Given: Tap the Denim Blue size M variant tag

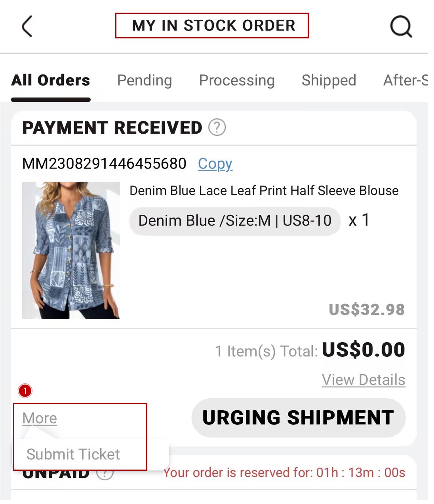Looking at the screenshot, I should (235, 221).
